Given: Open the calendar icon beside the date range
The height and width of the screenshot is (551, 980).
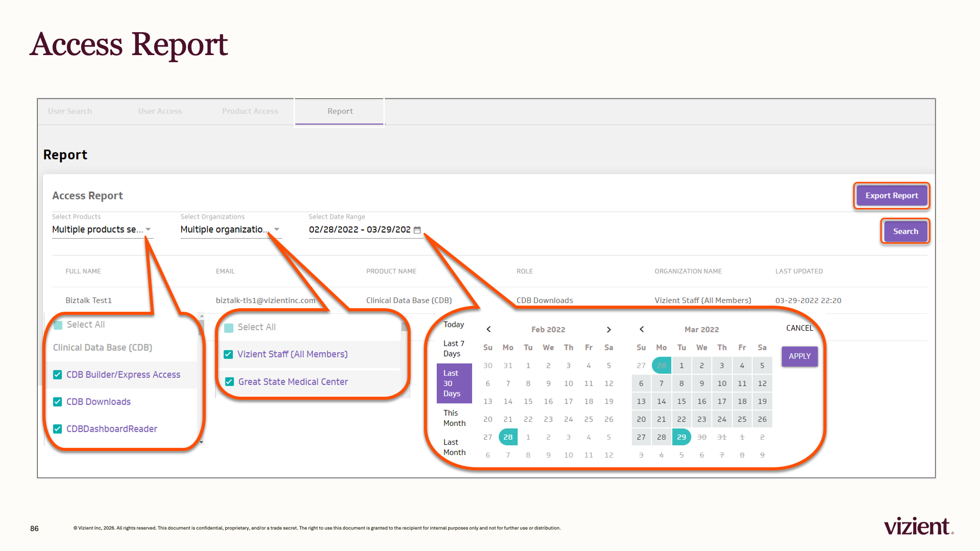Looking at the screenshot, I should (417, 230).
